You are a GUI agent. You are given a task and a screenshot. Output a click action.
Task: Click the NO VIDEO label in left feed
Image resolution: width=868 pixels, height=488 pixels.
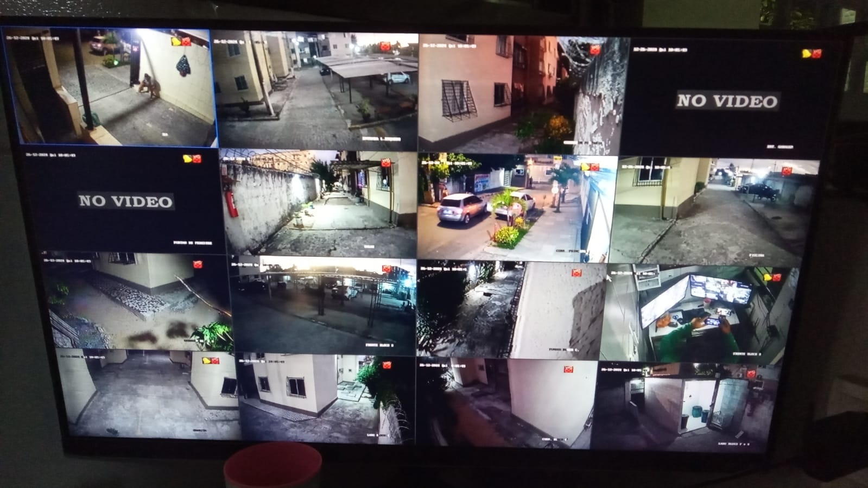coord(125,201)
